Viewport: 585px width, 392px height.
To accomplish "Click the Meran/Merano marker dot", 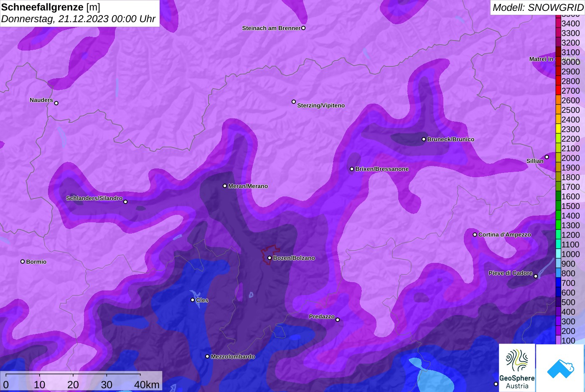I will pos(225,186).
